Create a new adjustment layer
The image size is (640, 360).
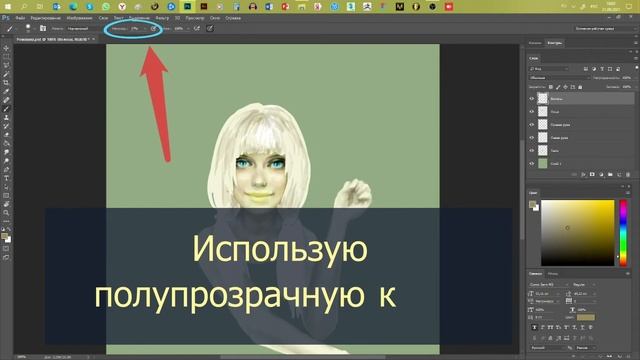coord(601,174)
